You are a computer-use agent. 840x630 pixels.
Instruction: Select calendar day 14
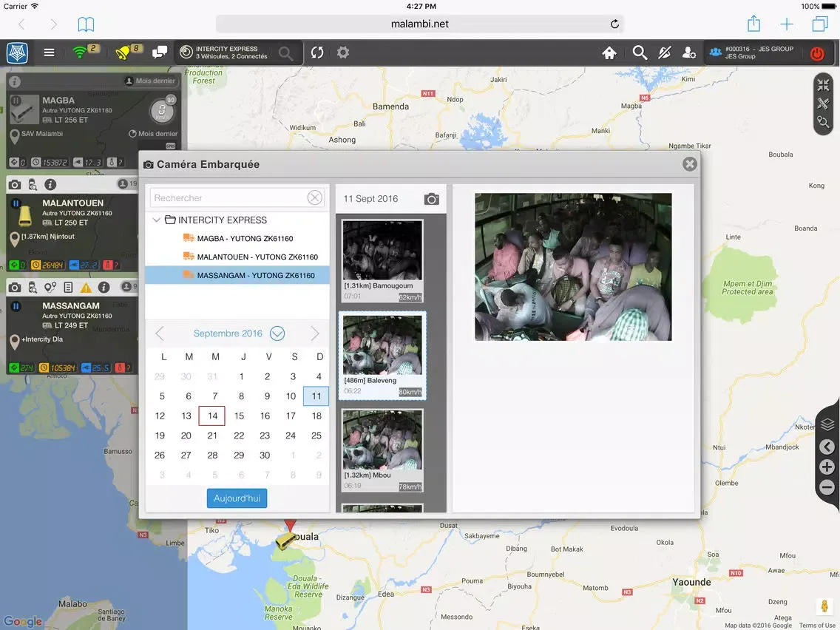point(212,416)
